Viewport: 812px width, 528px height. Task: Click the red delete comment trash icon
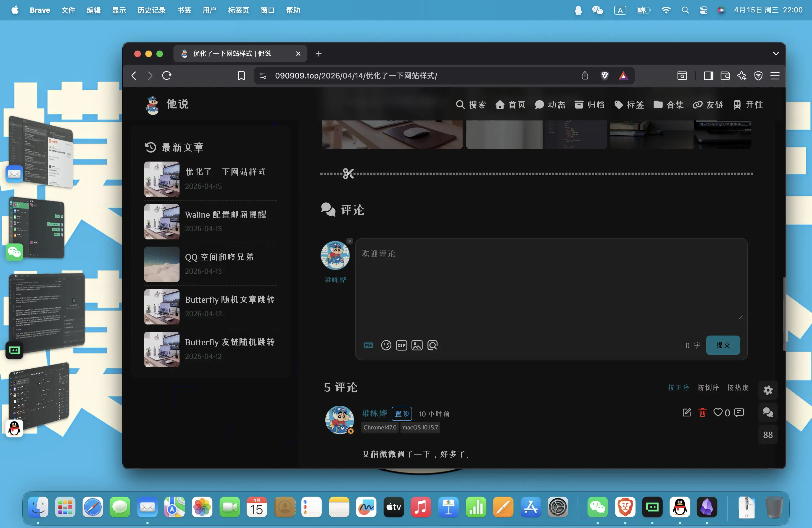(702, 412)
